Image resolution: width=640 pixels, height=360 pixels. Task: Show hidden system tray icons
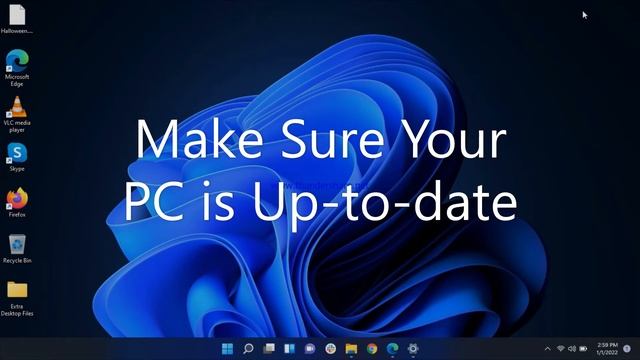click(x=548, y=349)
